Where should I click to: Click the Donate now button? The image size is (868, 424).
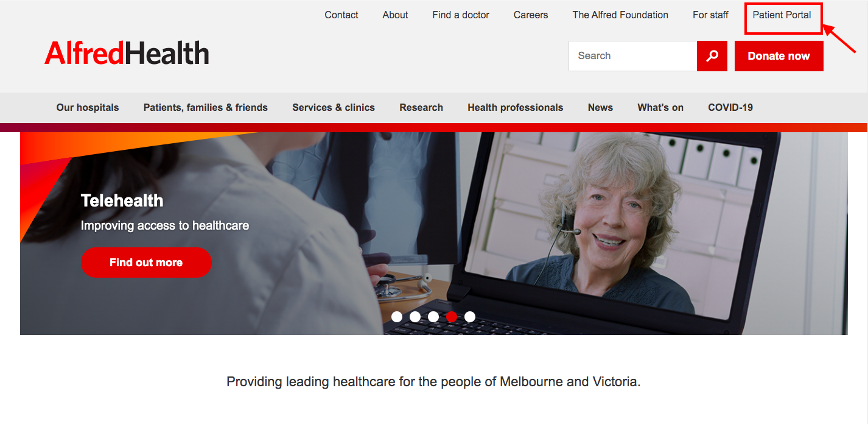pyautogui.click(x=779, y=56)
